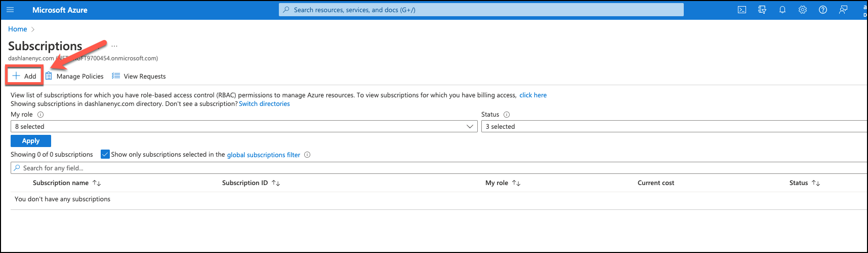
Task: Click the My role info icon
Action: 40,115
